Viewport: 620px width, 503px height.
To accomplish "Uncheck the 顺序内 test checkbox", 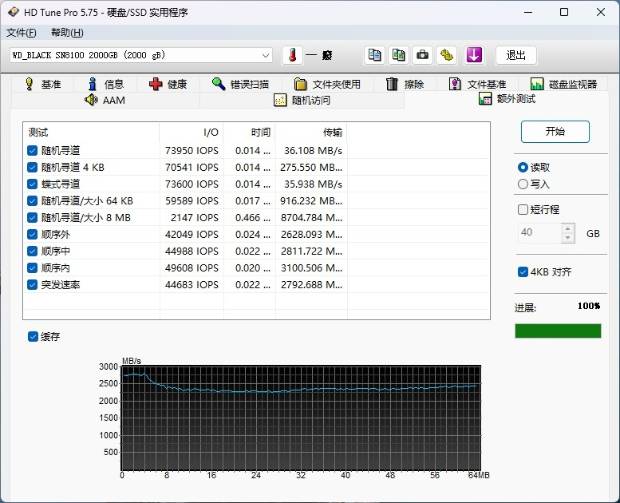I will coord(32,268).
